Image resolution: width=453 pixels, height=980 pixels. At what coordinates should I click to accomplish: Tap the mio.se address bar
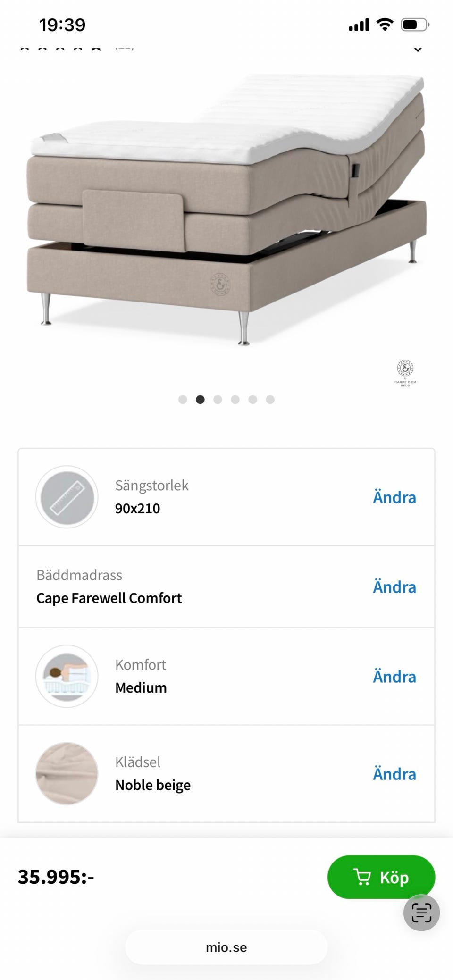(226, 947)
